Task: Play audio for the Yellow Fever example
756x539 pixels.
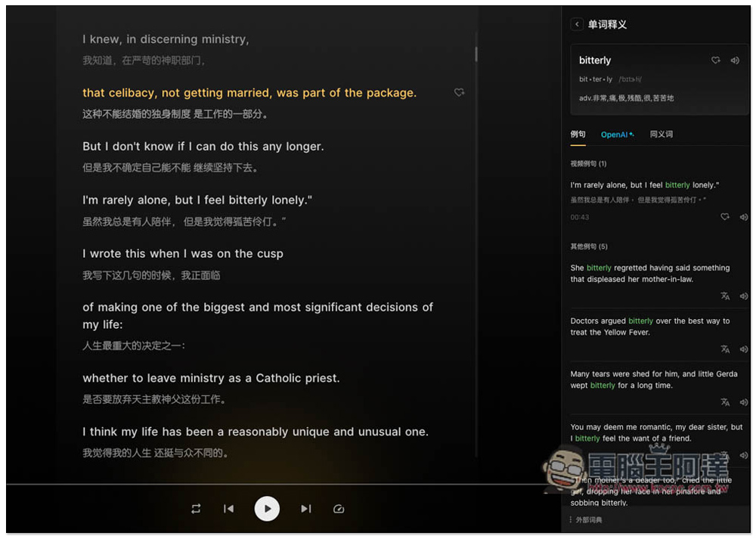Action: click(x=744, y=349)
